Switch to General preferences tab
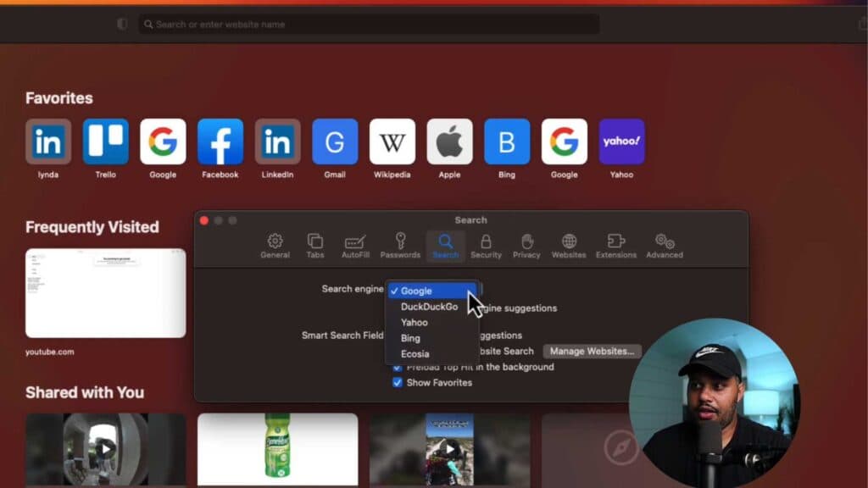 (275, 247)
